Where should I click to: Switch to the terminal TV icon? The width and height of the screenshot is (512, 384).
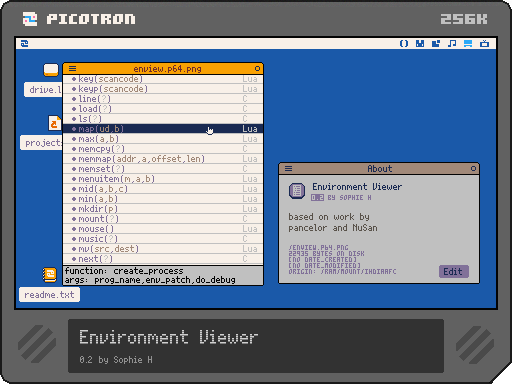tap(484, 44)
